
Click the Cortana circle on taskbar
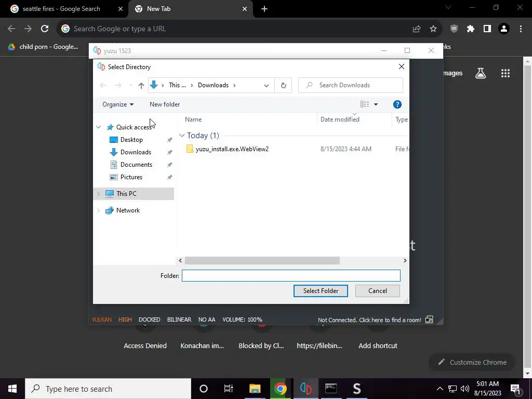[x=204, y=389]
